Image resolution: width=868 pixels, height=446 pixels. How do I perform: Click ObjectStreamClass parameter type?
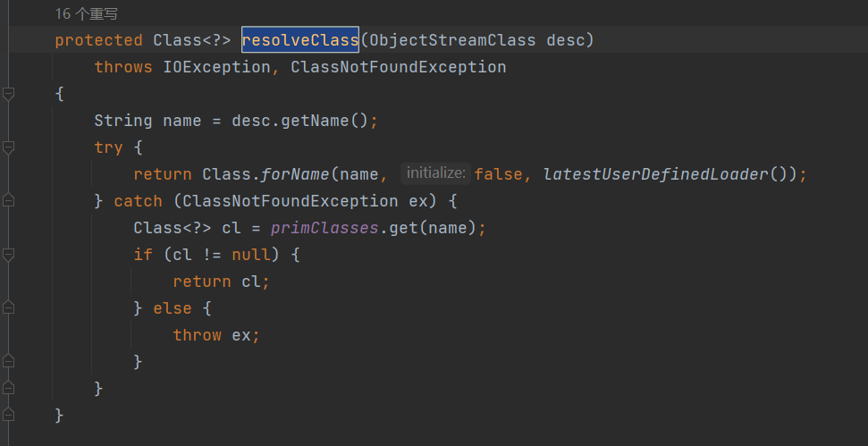(452, 40)
